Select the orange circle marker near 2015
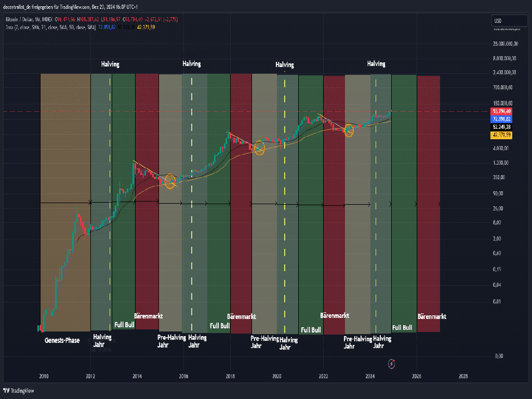 [x=170, y=181]
